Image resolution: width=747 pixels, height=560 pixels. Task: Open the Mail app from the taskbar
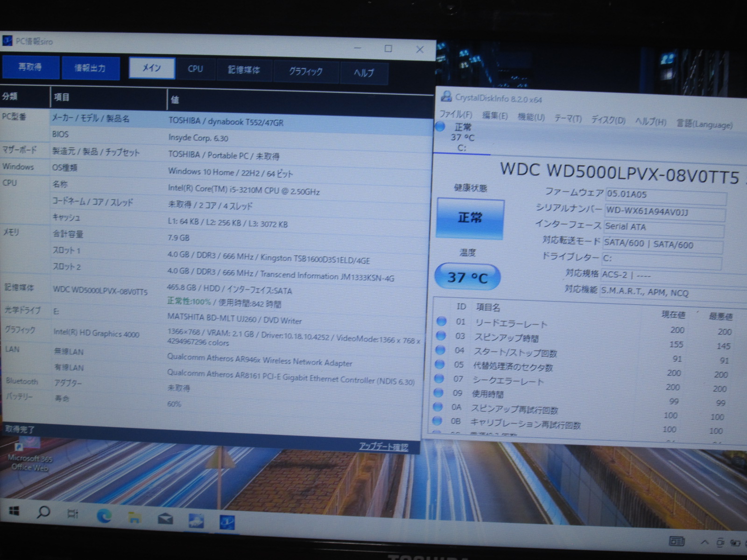(165, 518)
